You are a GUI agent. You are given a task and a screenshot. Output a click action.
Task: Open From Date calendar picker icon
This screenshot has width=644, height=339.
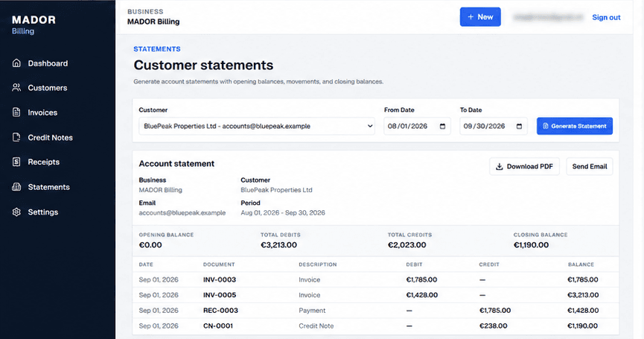(x=442, y=126)
